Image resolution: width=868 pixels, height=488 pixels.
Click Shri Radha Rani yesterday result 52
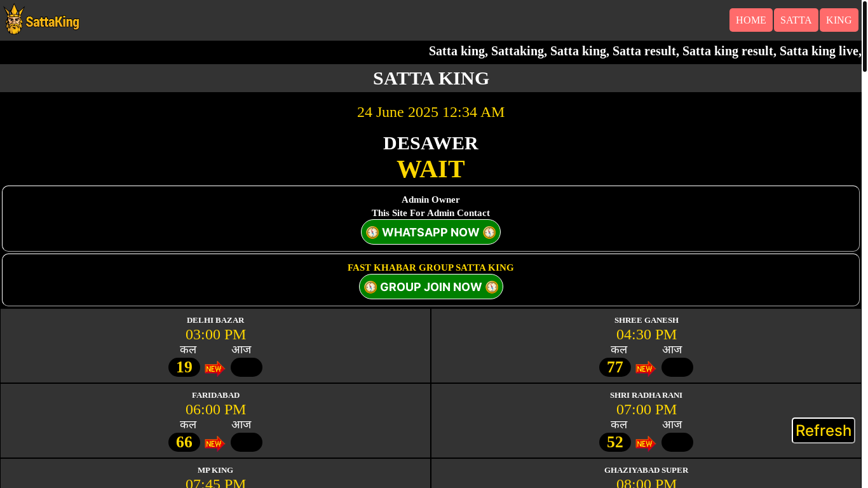click(615, 442)
